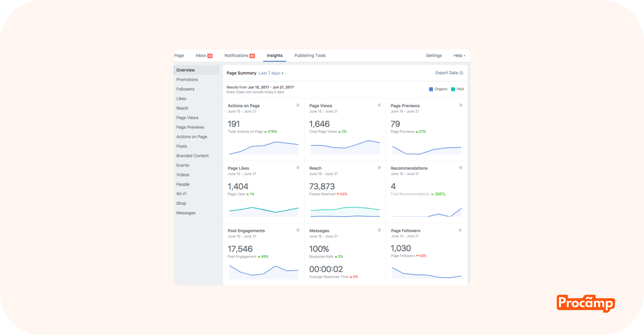This screenshot has height=335, width=644.
Task: Expand the Help menu
Action: 459,56
